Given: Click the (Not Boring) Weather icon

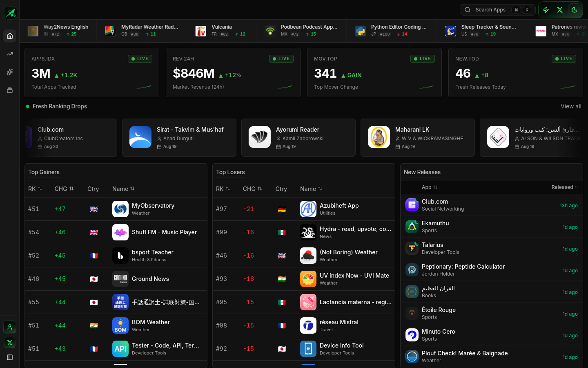Looking at the screenshot, I should point(308,256).
